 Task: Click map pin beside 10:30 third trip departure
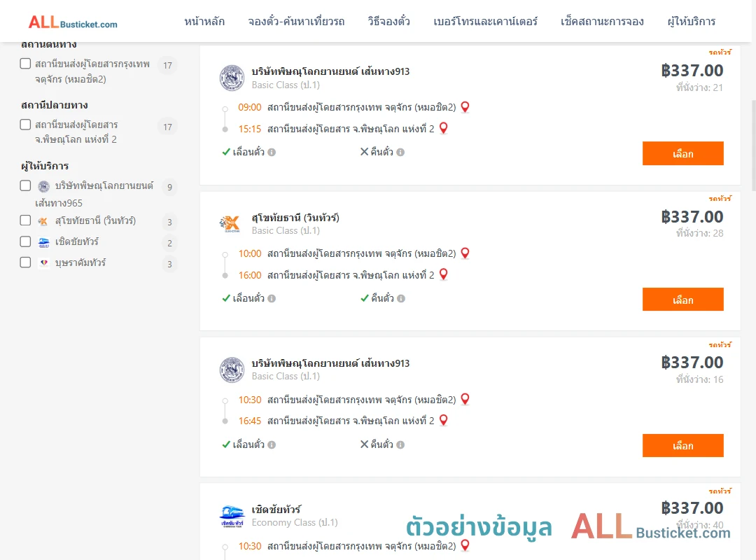[465, 399]
